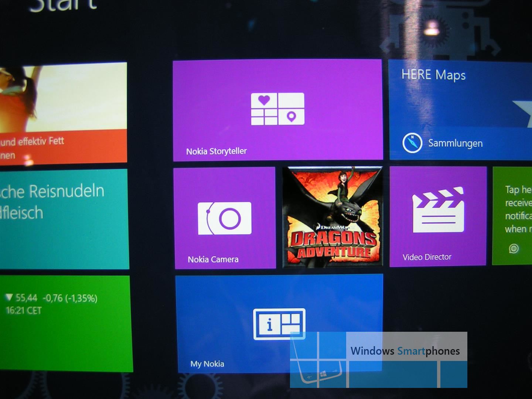This screenshot has height=399, width=532.
Task: Click the Nokia Camera label text
Action: pyautogui.click(x=213, y=259)
